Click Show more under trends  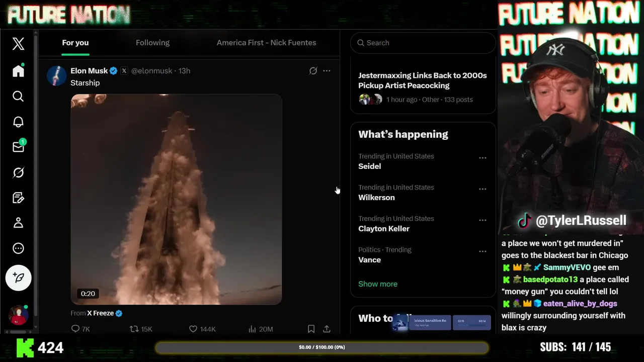pos(378,284)
